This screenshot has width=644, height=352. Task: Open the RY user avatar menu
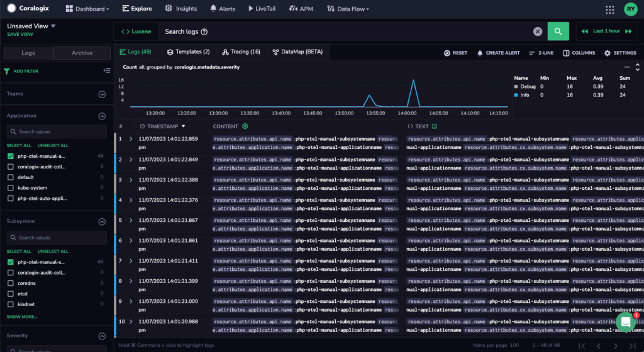630,9
